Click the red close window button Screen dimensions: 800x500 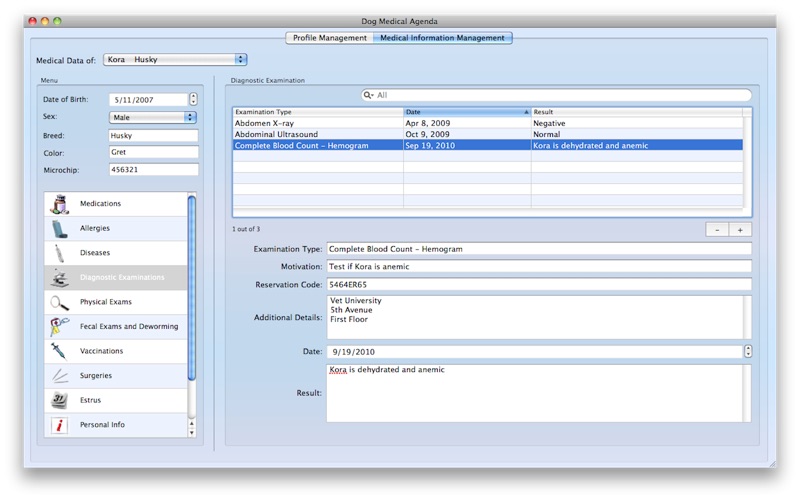click(x=33, y=21)
